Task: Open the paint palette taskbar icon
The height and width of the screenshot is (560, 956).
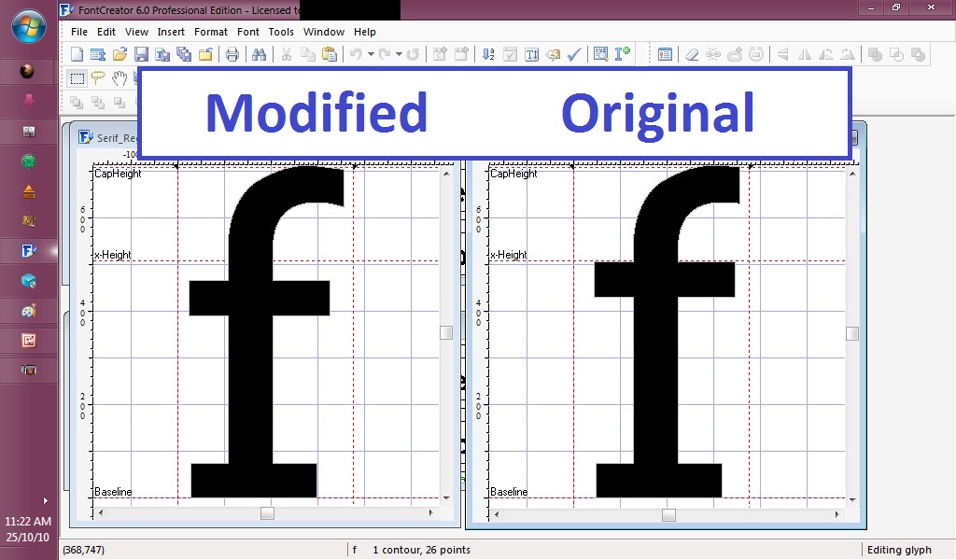Action: pos(29,311)
